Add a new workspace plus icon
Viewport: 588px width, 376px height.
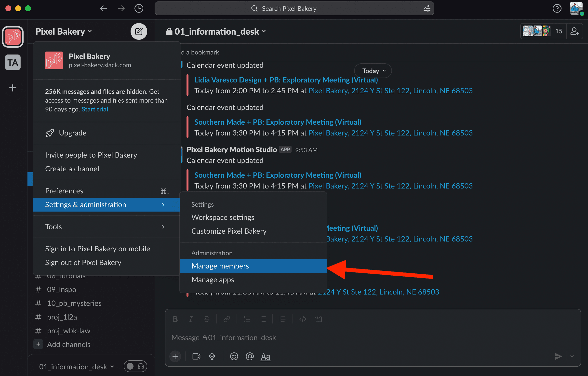tap(13, 88)
